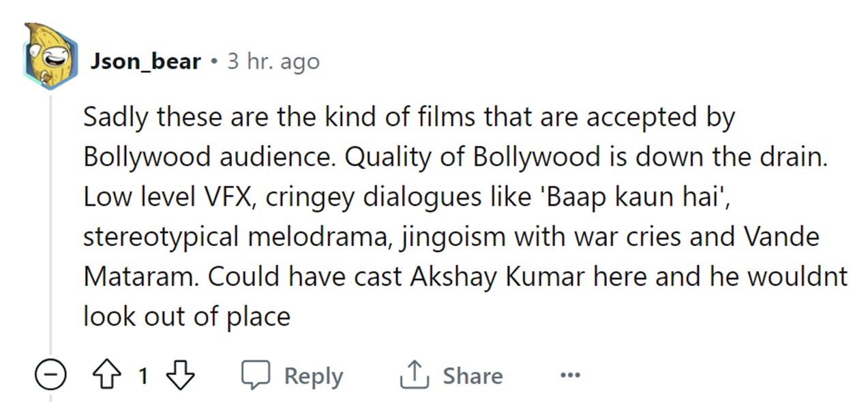Click the '3 hr. ago' timestamp
The width and height of the screenshot is (868, 402).
pos(273,61)
